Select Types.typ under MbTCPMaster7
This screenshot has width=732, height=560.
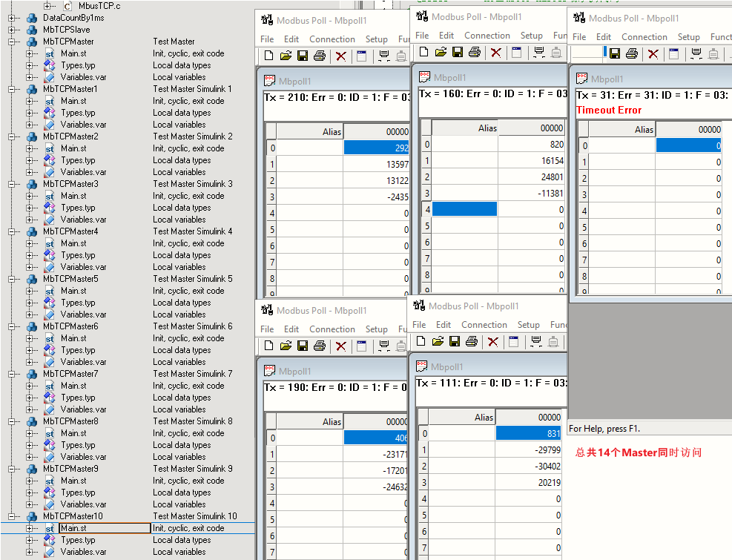(x=78, y=398)
